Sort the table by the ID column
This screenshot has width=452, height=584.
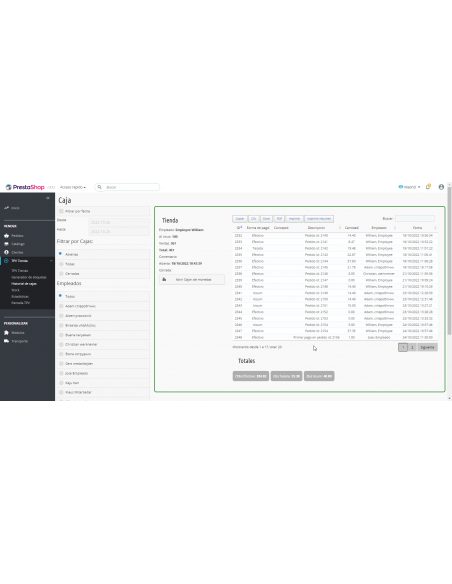(239, 227)
